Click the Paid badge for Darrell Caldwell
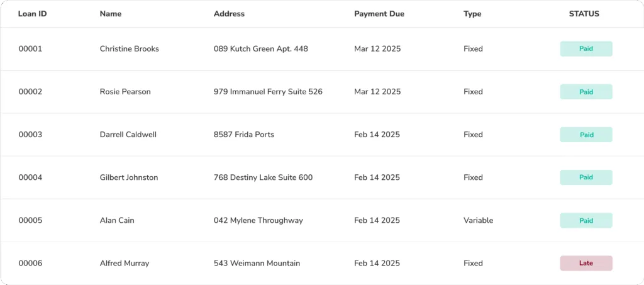This screenshot has height=285, width=644. coord(586,135)
